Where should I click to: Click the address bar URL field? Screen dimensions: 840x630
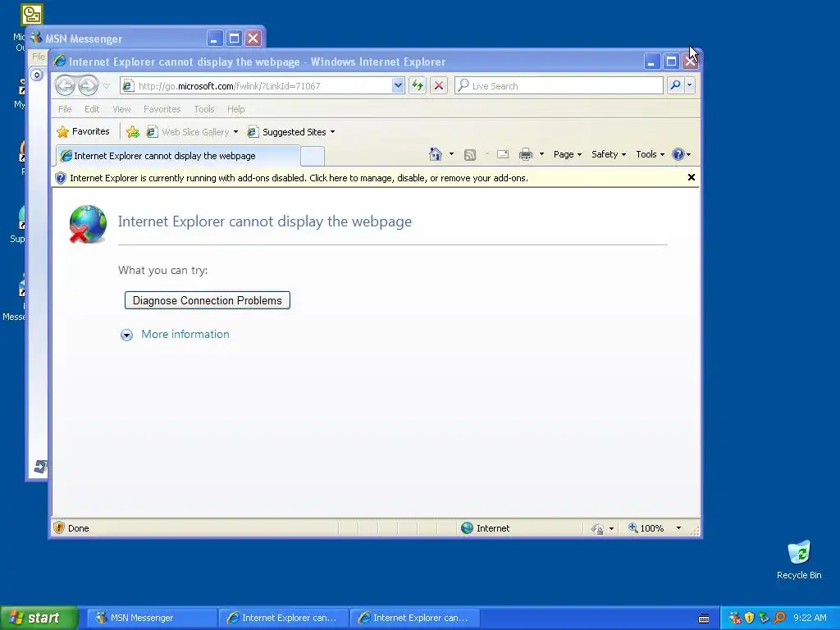click(x=257, y=85)
